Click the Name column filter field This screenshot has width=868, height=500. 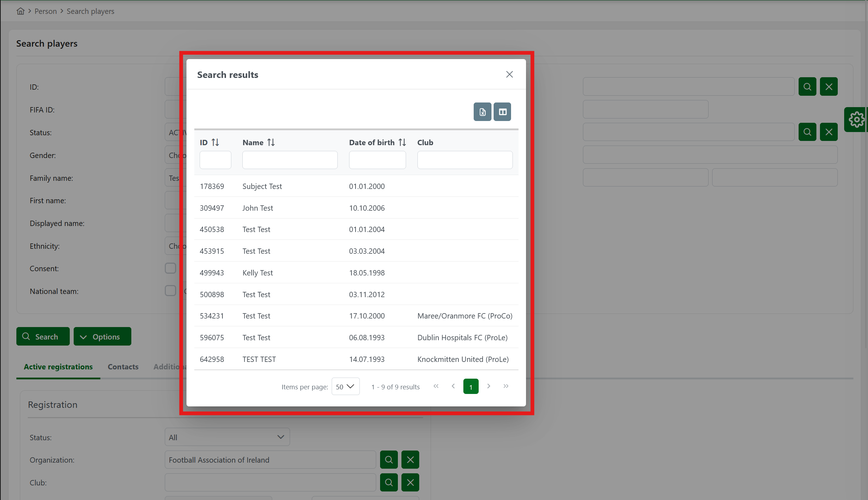tap(290, 160)
